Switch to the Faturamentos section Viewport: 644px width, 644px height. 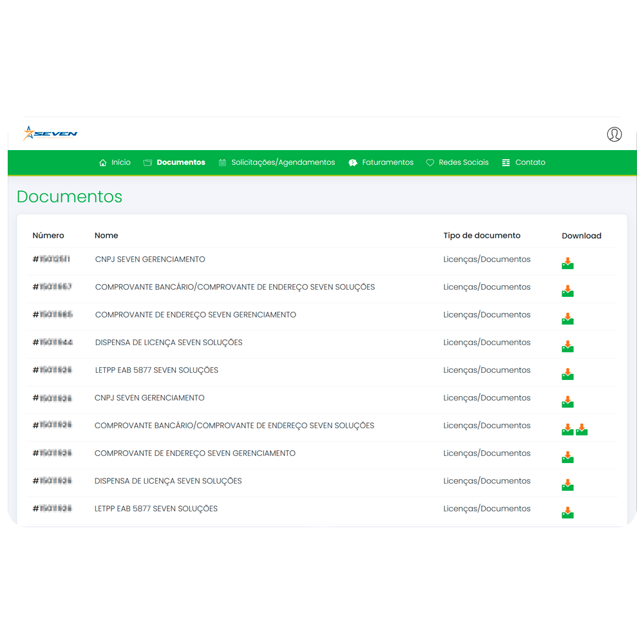(386, 162)
